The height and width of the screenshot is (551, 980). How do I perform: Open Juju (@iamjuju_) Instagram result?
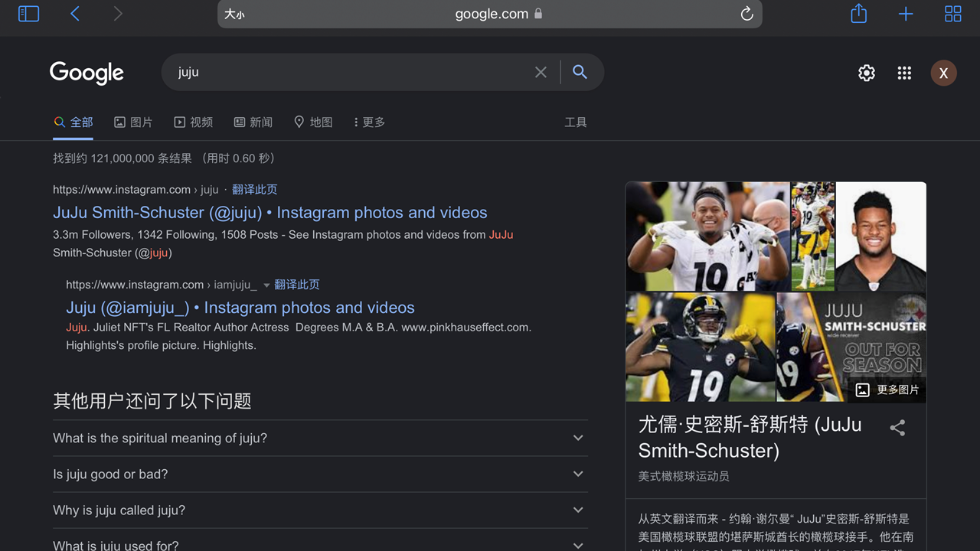click(240, 308)
